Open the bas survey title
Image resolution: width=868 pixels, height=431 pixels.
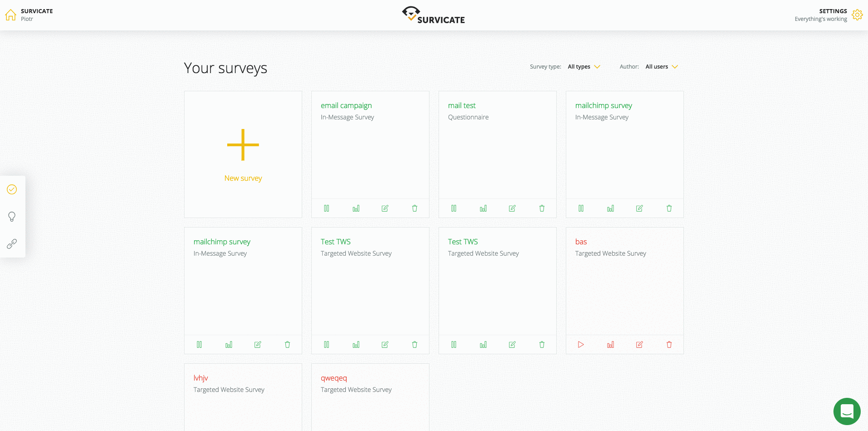tap(581, 242)
